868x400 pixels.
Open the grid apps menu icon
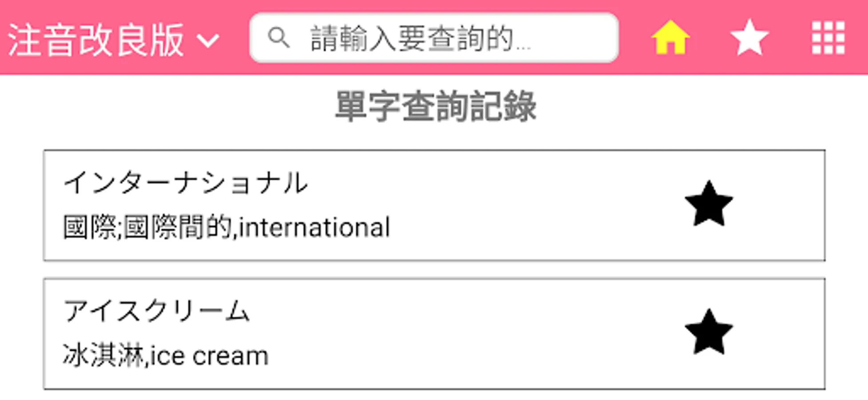click(x=828, y=38)
